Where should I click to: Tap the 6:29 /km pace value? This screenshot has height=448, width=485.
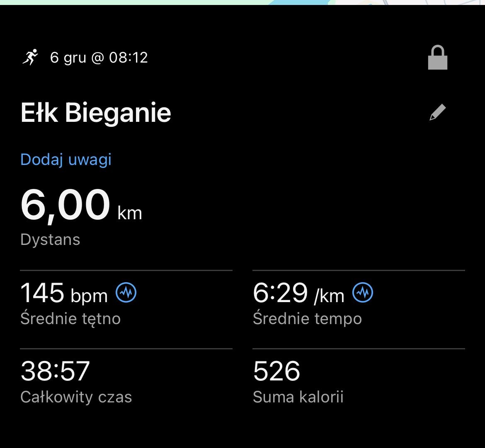tap(298, 293)
